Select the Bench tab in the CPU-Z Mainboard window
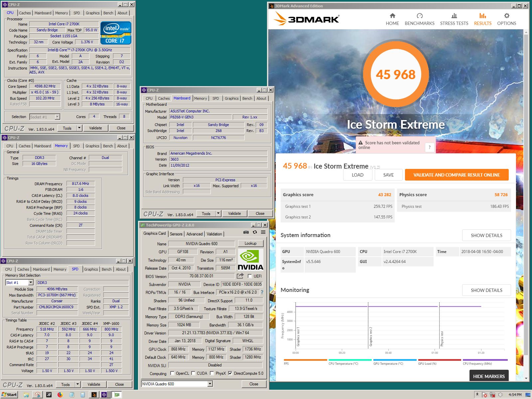 click(x=247, y=98)
